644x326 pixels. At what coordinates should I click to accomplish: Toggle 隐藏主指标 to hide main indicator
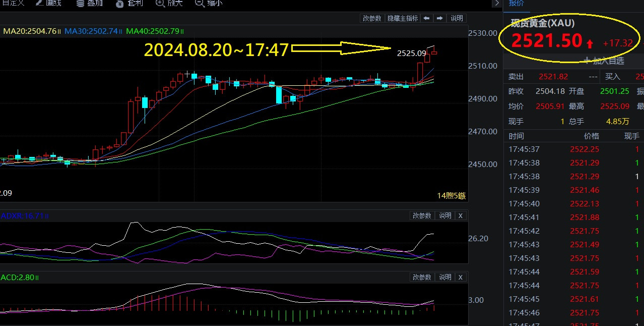[402, 18]
